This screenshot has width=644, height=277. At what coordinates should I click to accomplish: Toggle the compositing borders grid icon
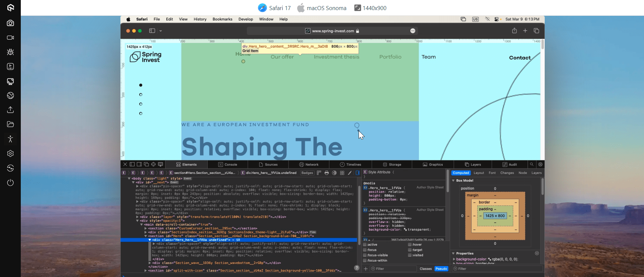coord(342,173)
